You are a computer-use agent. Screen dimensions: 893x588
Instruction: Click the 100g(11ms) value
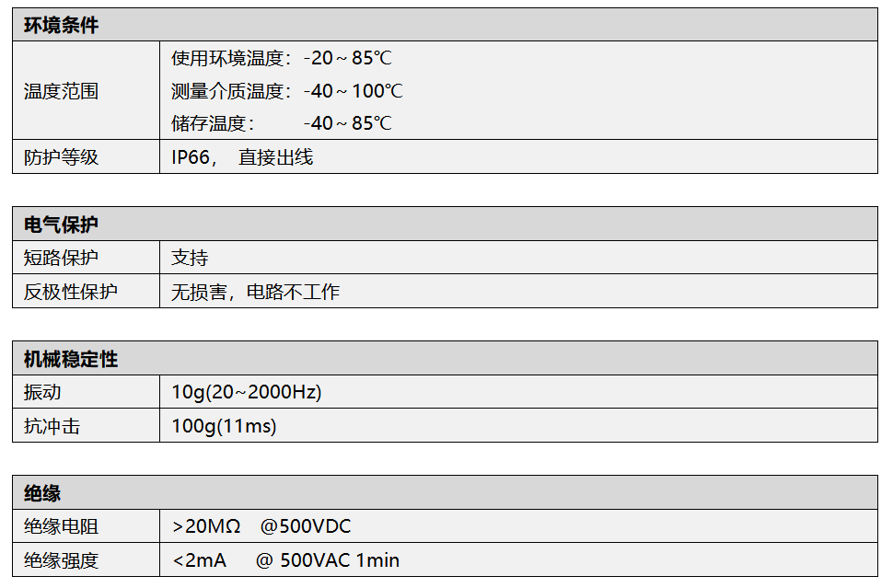pos(224,426)
